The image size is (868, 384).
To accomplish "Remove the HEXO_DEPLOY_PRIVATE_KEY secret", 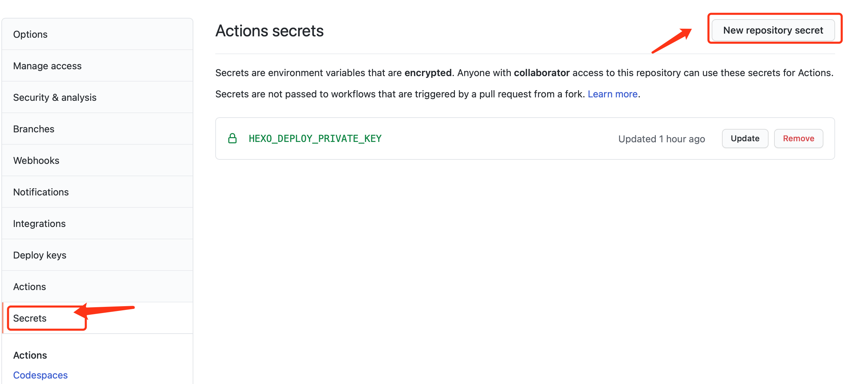I will tap(798, 139).
